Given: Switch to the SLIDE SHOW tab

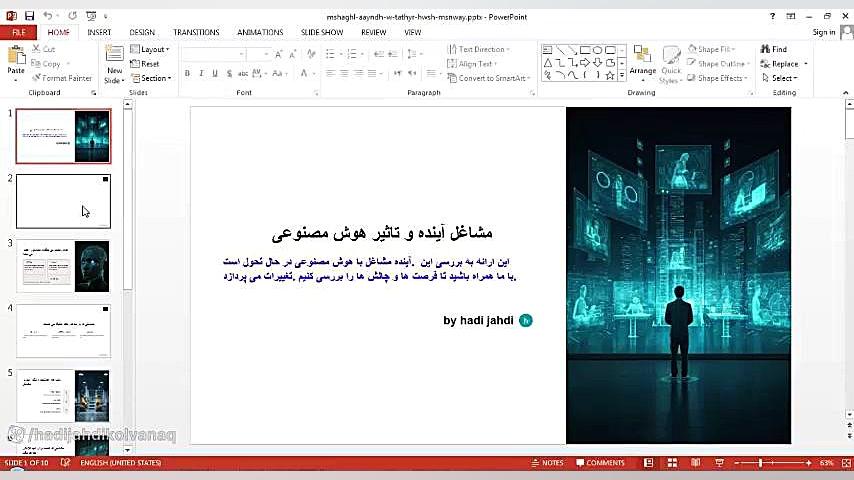Looking at the screenshot, I should [x=322, y=32].
